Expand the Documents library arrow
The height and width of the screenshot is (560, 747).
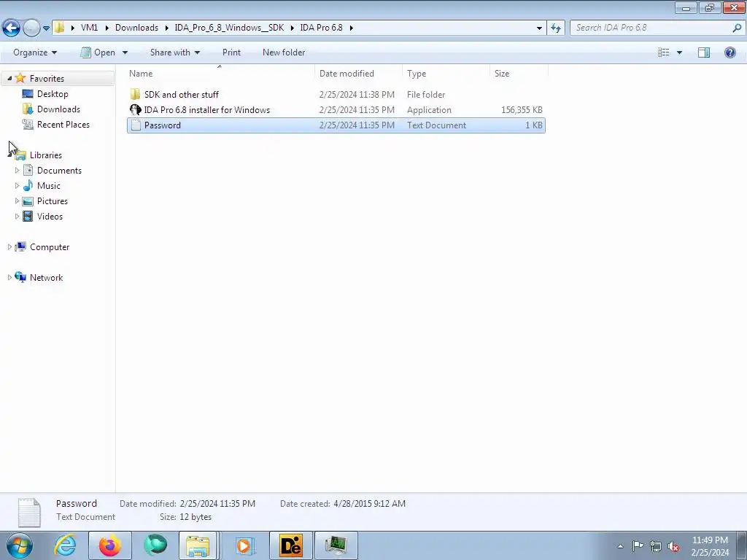tap(18, 170)
